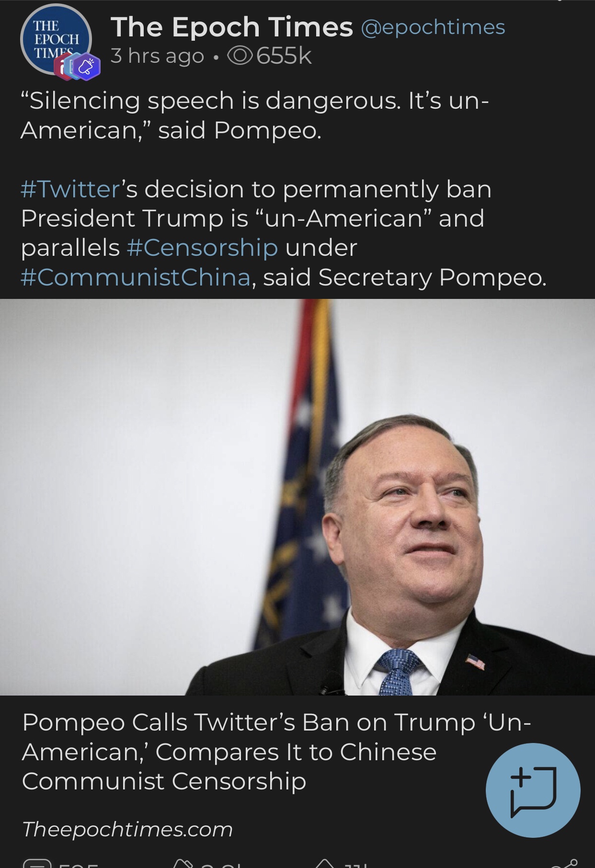Open the 'Pompeo Calls Twitter's Ban' headline
Screen dimensions: 595x868
[276, 751]
